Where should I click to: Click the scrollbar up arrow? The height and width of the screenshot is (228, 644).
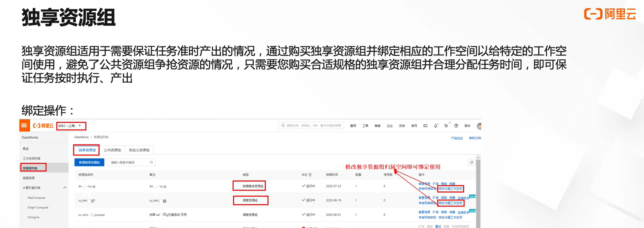point(478,157)
